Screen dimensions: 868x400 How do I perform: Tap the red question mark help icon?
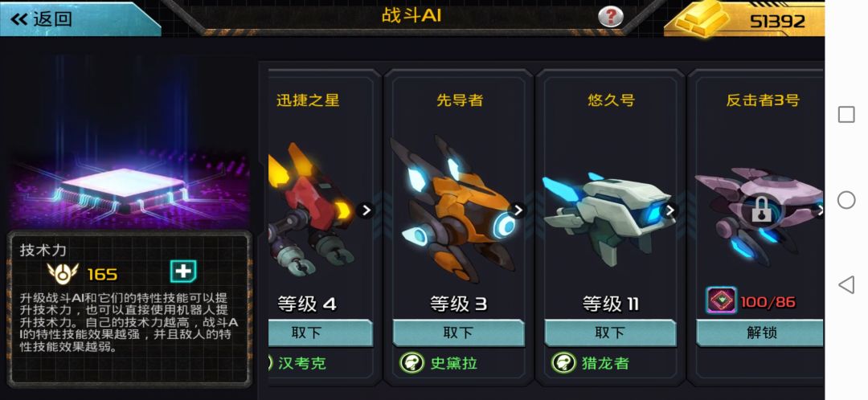click(611, 17)
